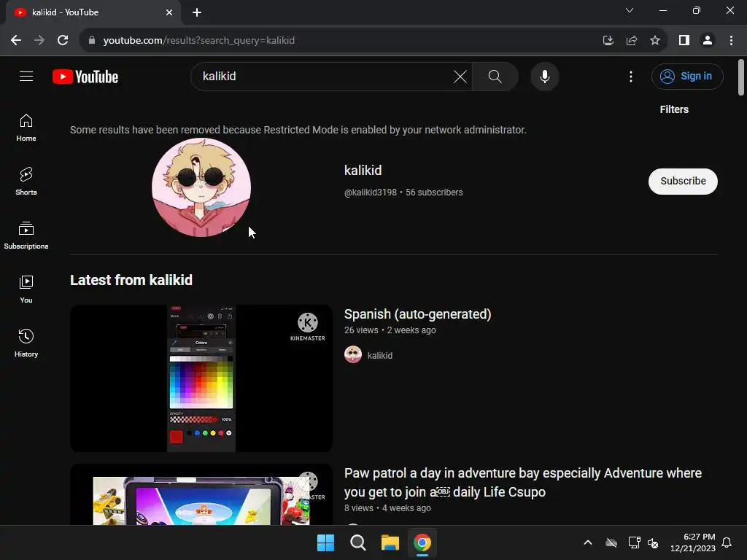Viewport: 747px width, 560px height.
Task: Open Windows taskbar search
Action: point(357,542)
